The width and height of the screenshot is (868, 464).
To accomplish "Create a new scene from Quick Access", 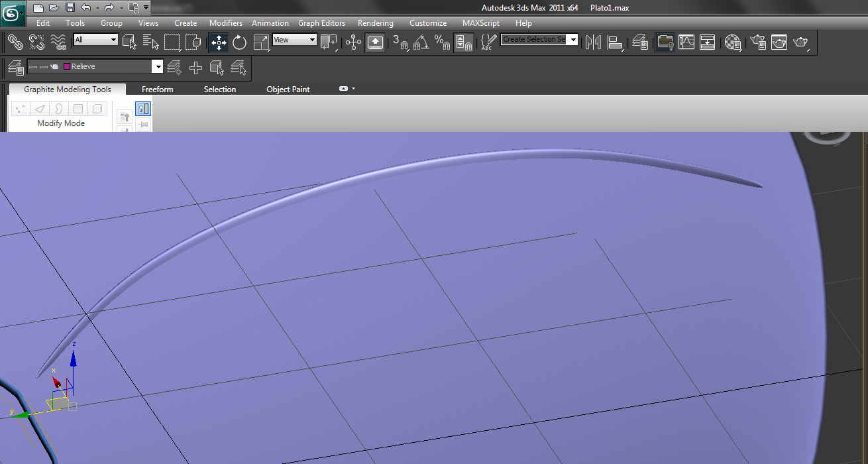I will (38, 8).
